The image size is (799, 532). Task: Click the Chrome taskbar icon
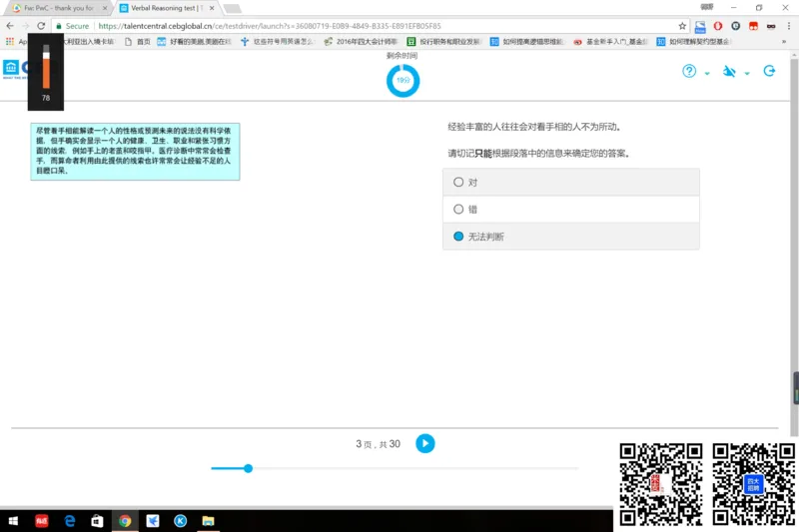125,521
